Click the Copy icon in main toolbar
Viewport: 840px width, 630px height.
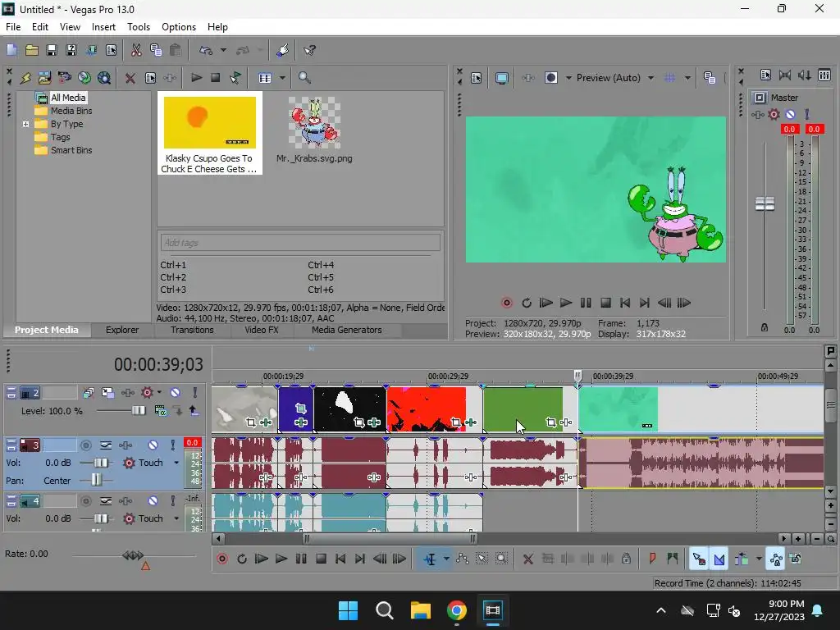coord(156,50)
